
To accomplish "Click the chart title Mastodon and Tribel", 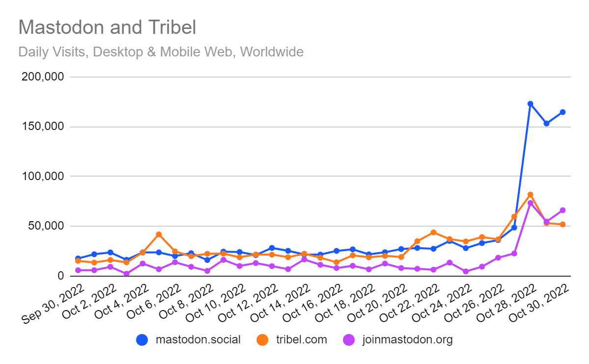I will point(107,27).
